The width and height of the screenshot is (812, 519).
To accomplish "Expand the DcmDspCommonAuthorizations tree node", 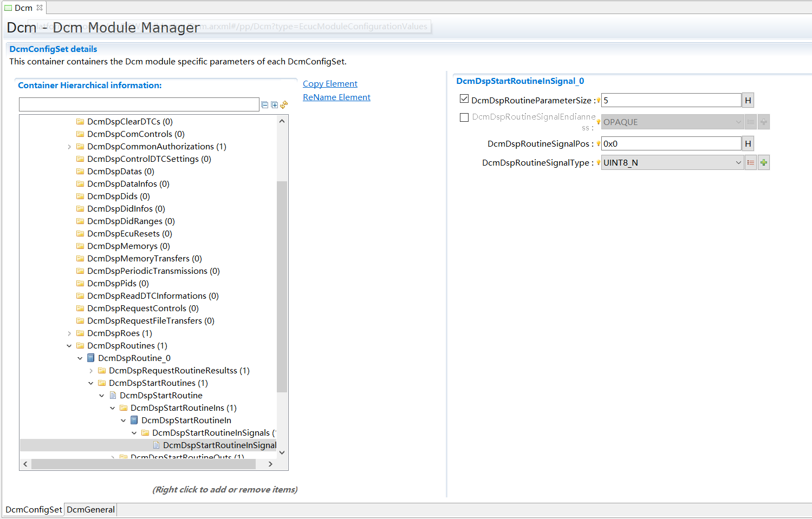I will [x=69, y=147].
